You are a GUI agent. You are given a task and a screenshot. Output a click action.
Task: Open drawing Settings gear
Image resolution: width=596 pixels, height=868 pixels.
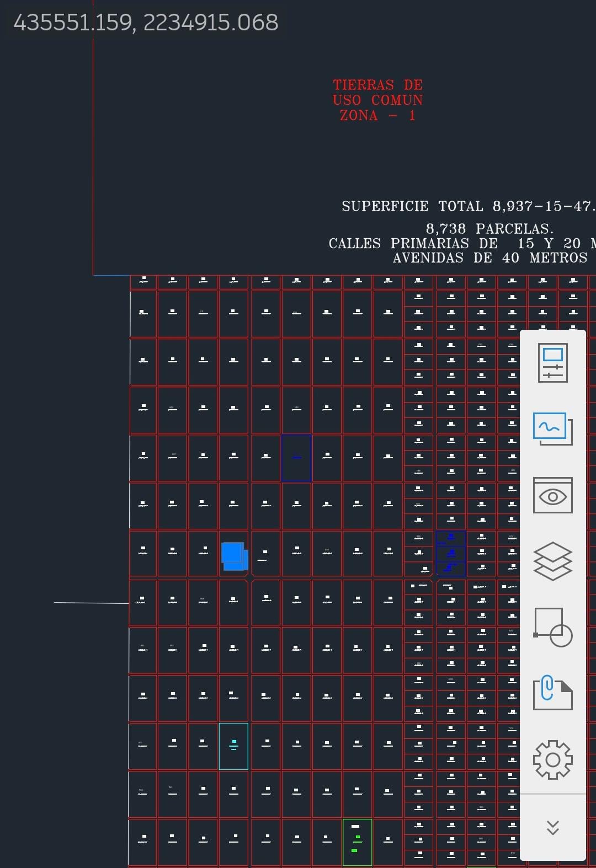pyautogui.click(x=552, y=759)
